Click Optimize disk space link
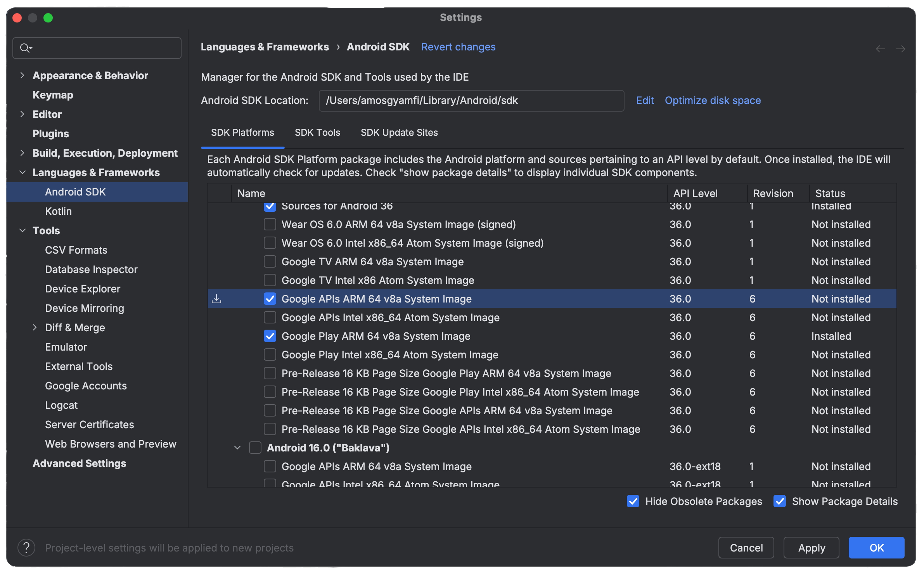Screen dimensions: 924x574 pos(713,100)
